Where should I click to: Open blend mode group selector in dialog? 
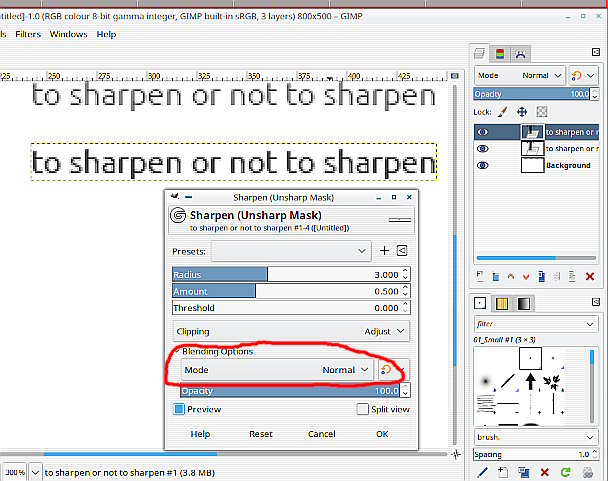[x=393, y=370]
